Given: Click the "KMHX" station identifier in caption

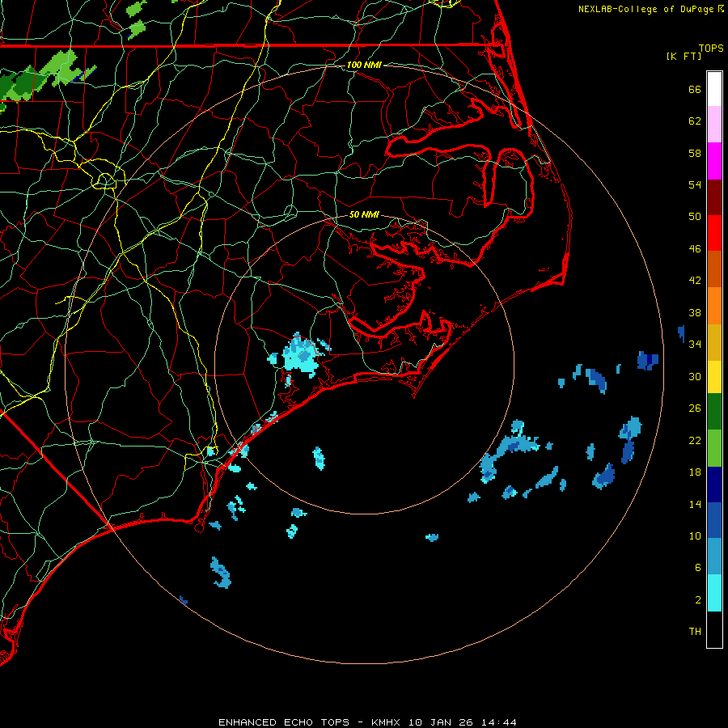Looking at the screenshot, I should [387, 722].
